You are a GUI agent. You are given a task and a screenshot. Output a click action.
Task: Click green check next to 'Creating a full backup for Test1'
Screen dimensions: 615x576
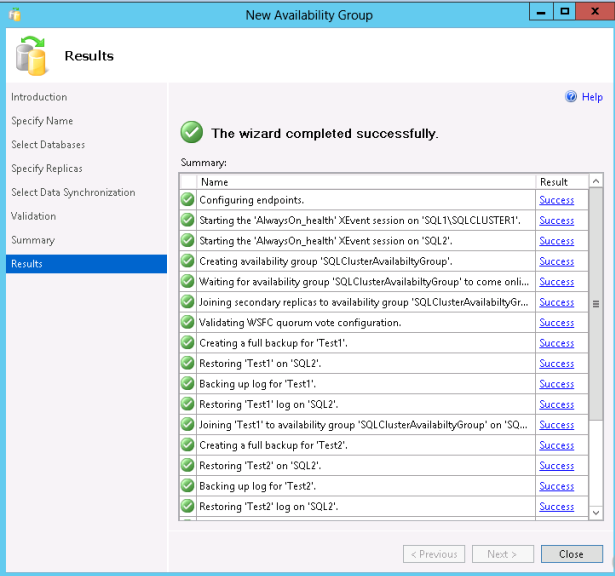187,343
